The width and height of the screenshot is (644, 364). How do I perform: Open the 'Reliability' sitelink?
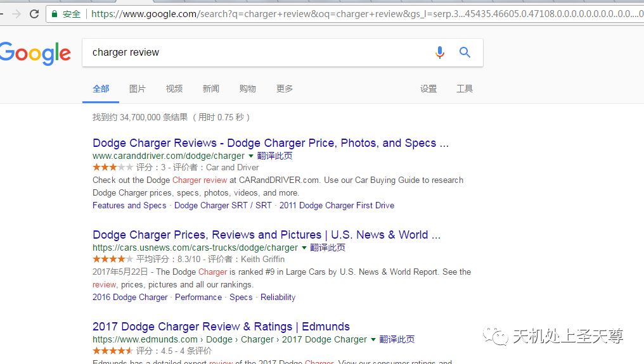pos(278,297)
